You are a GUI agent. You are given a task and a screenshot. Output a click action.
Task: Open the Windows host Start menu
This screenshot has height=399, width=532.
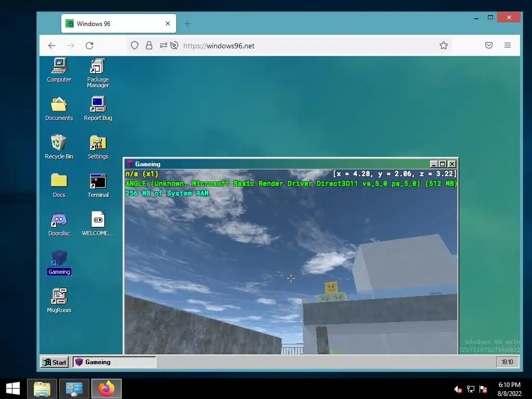pyautogui.click(x=13, y=389)
